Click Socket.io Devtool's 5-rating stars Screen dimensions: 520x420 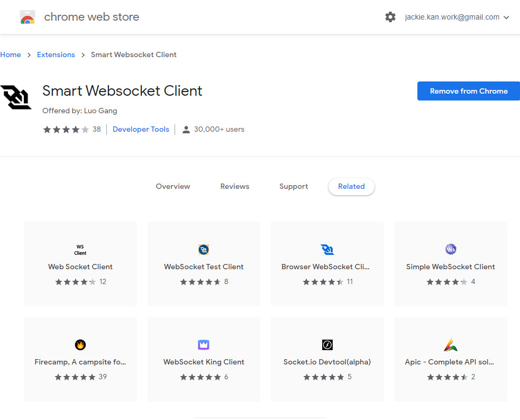(324, 377)
